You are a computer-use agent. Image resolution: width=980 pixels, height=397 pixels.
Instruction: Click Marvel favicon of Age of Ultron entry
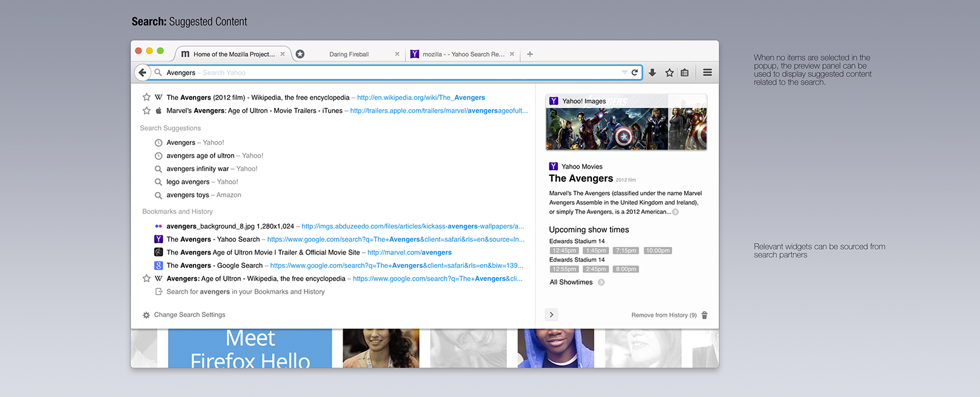coord(158,252)
